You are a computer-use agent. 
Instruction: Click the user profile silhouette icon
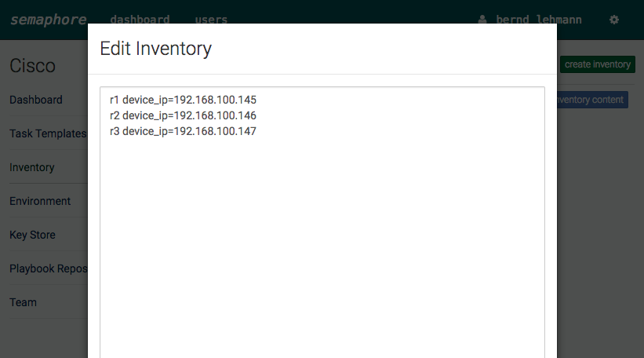[x=482, y=20]
